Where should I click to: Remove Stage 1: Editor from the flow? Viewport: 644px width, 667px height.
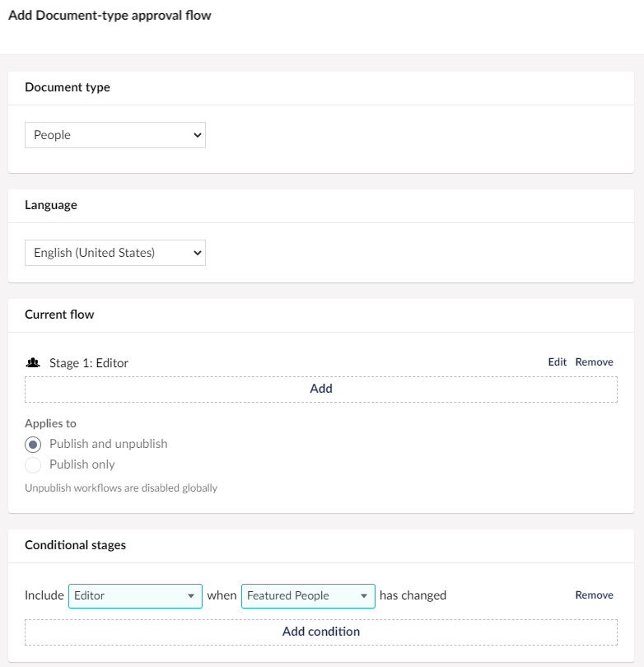595,362
